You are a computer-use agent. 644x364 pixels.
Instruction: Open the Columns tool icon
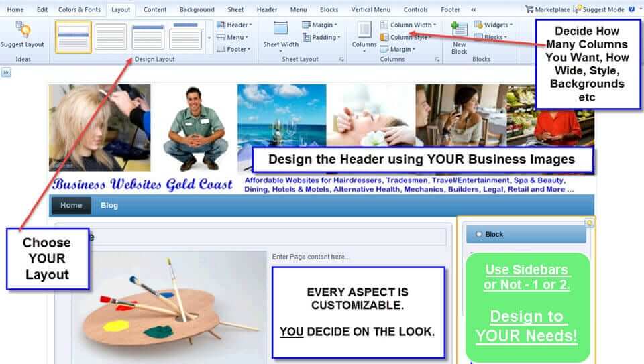point(364,30)
